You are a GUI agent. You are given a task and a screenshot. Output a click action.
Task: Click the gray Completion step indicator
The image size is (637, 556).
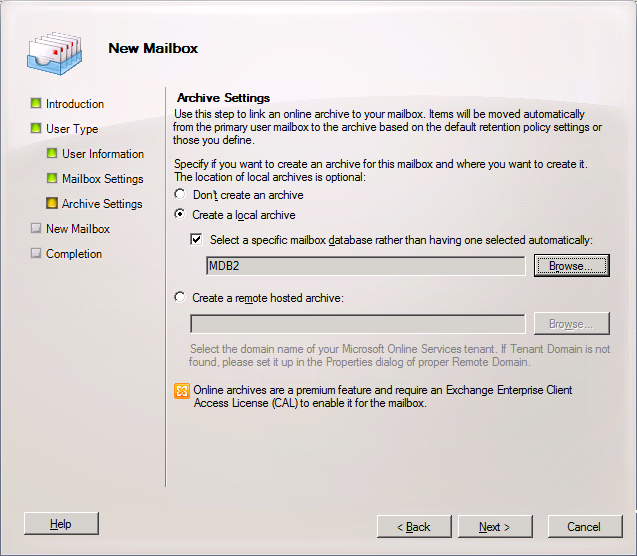36,253
